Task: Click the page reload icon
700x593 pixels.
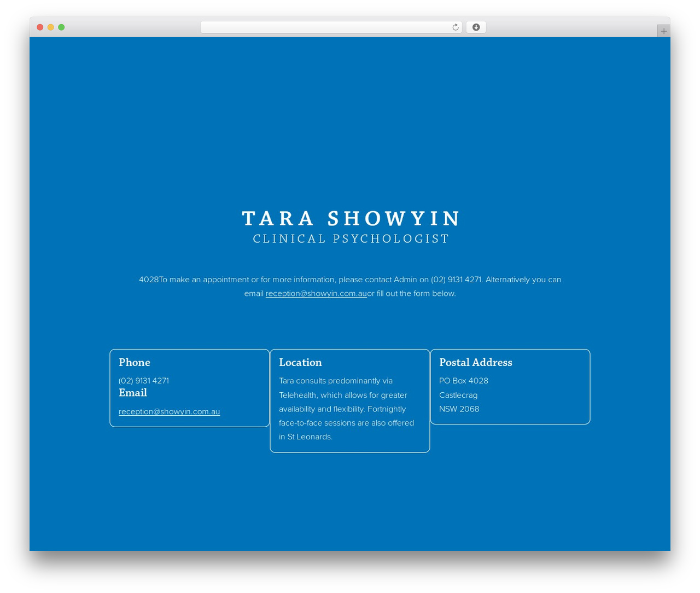Action: [x=455, y=27]
